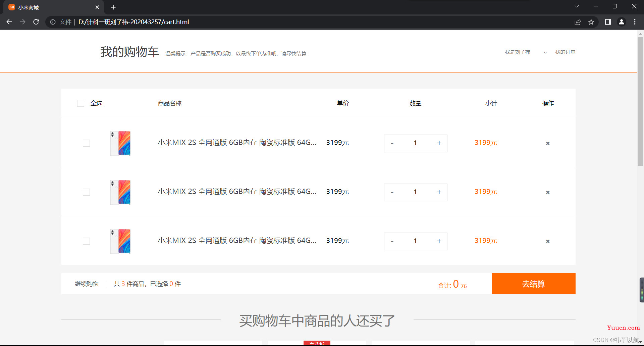Viewport: 644px width, 346px height.
Task: Tick the 全选 select-all checkbox
Action: [80, 103]
